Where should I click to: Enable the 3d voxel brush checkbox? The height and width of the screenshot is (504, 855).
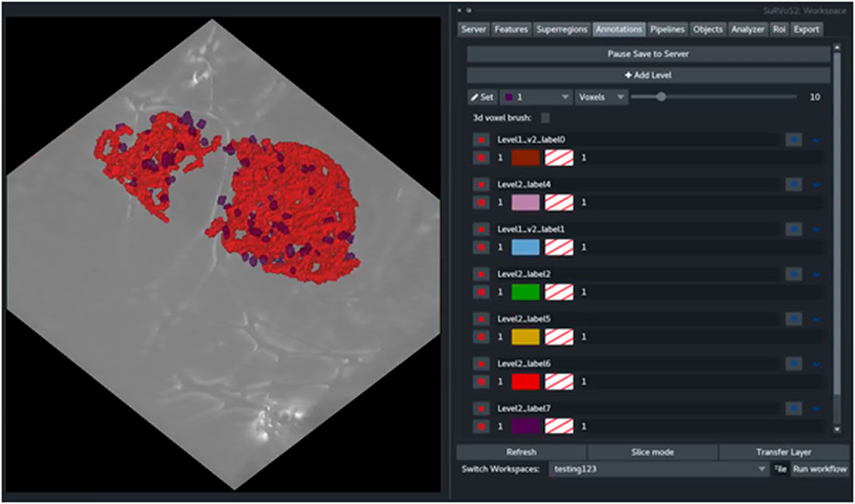click(x=546, y=118)
